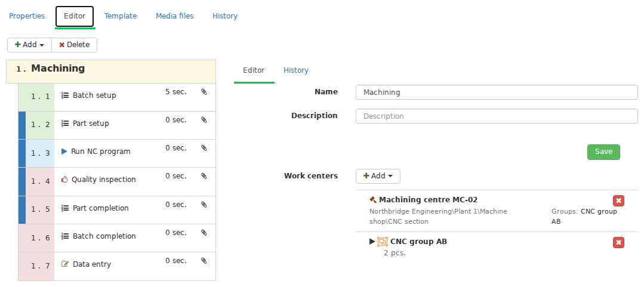Screen dimensions: 644x287
Task: Click the Northbridge Engineering location path
Action: (x=438, y=217)
